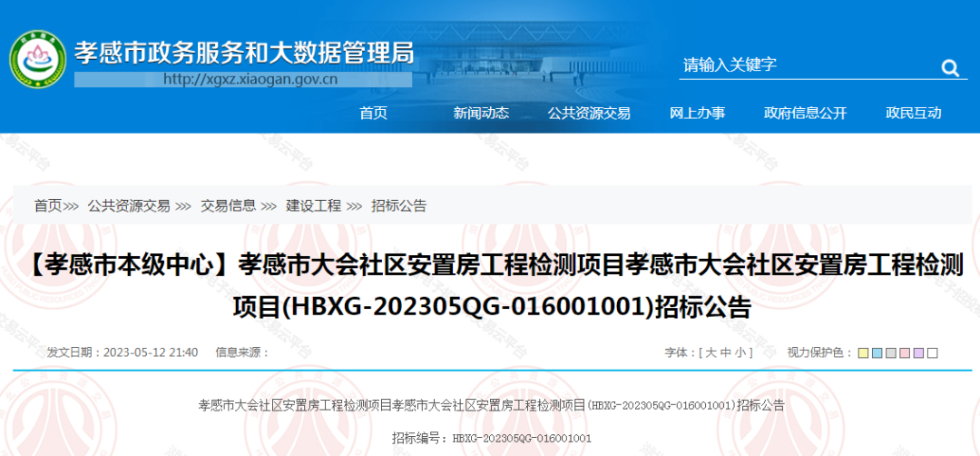Go to 公共资源交易 in the navigation bar
This screenshot has width=980, height=456.
coord(589,114)
